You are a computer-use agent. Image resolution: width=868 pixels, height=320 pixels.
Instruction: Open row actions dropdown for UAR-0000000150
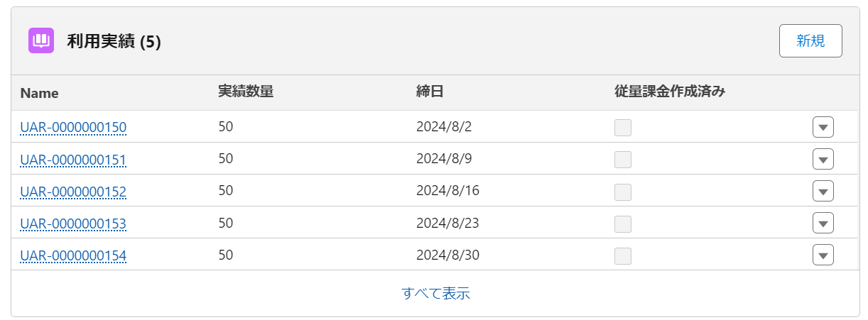pyautogui.click(x=823, y=128)
